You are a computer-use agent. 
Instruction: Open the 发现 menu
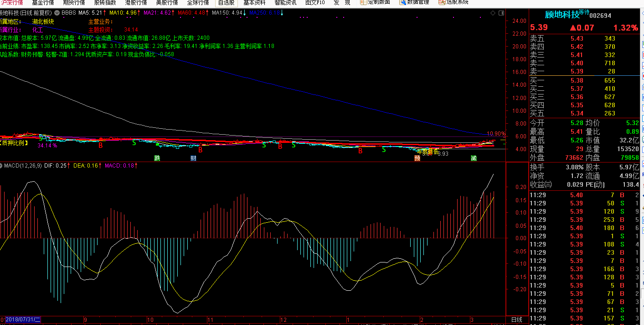[342, 2]
